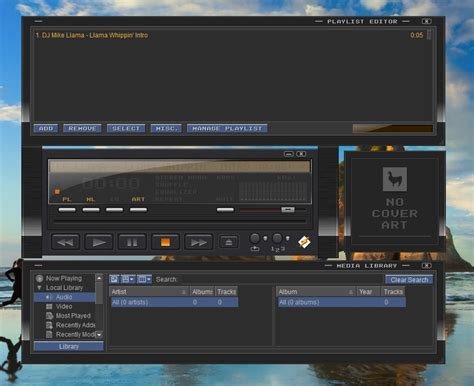Sort by the Artist column header
The image size is (474, 386).
tap(149, 292)
